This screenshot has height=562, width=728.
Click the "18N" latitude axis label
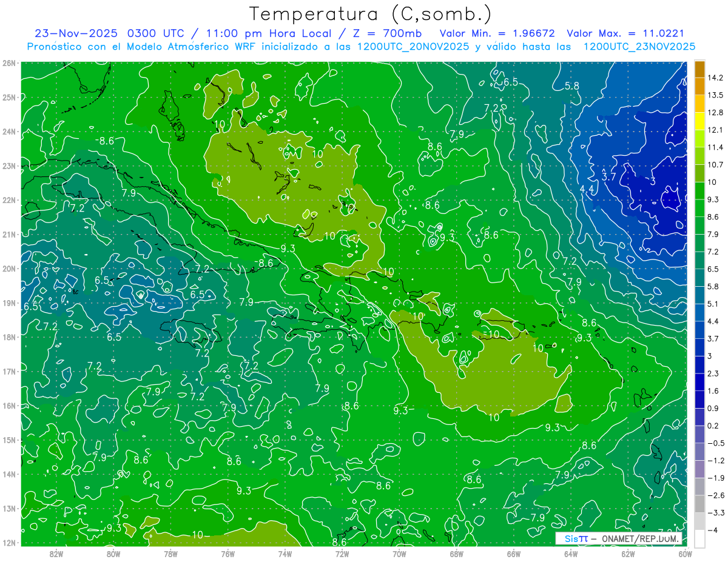[9, 337]
